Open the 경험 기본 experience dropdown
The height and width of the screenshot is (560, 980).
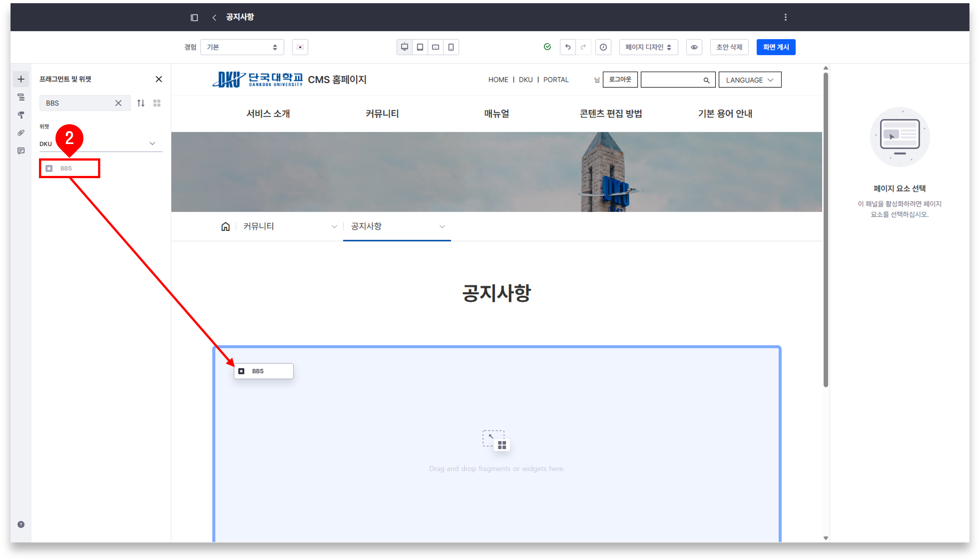click(x=242, y=47)
